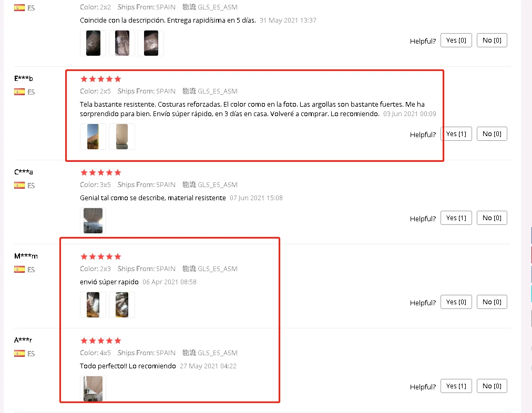532x413 pixels.
Task: Vote Yes (1) on C***a's review
Action: pyautogui.click(x=456, y=218)
